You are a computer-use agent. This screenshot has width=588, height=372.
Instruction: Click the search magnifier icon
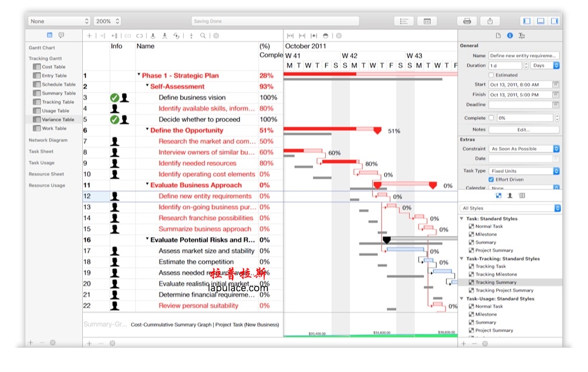click(202, 36)
